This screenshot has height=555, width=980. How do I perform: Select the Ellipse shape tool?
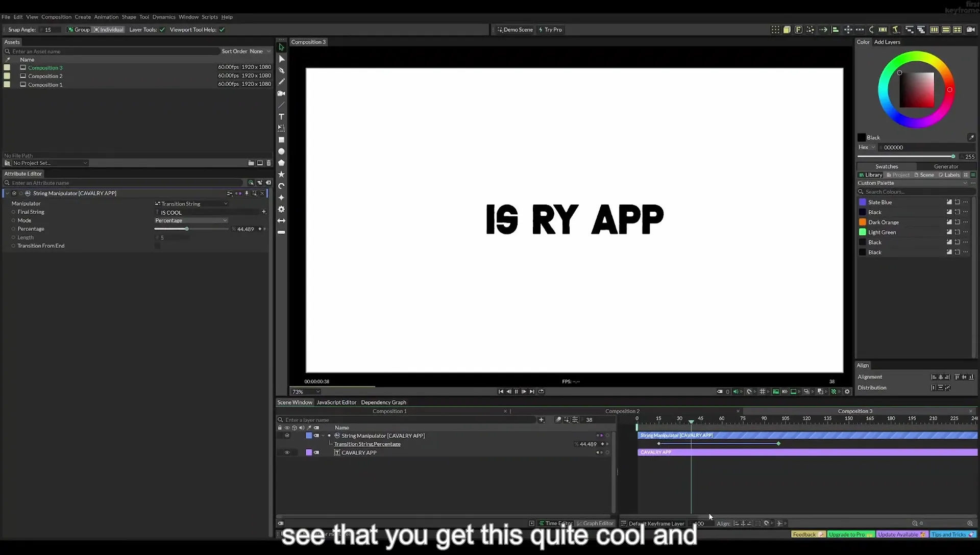point(281,152)
